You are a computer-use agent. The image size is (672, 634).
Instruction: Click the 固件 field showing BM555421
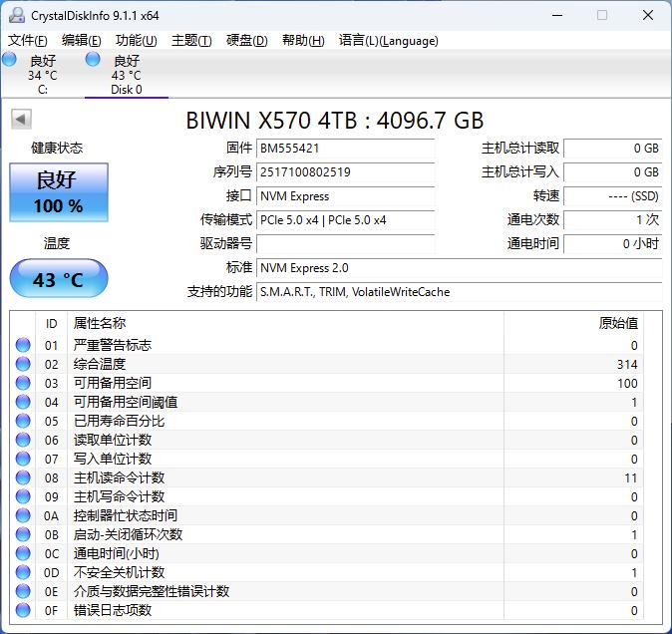click(345, 149)
